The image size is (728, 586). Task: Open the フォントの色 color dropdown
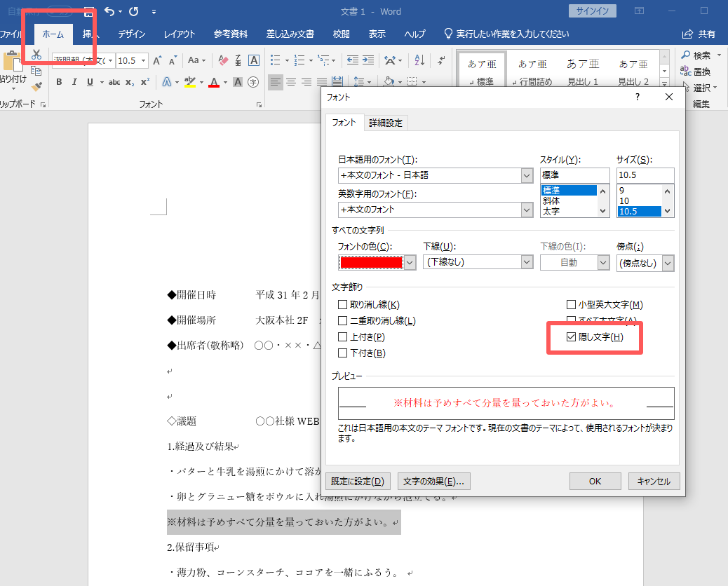tap(410, 262)
